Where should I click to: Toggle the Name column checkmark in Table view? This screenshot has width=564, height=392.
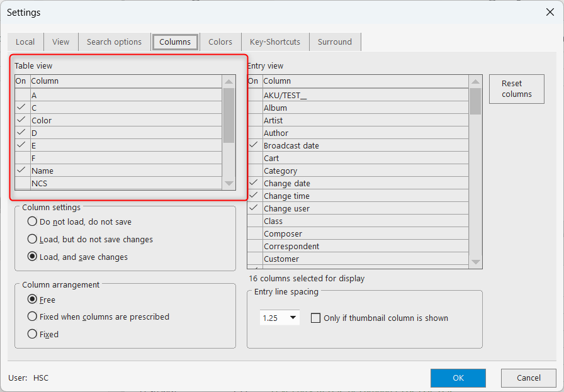22,171
